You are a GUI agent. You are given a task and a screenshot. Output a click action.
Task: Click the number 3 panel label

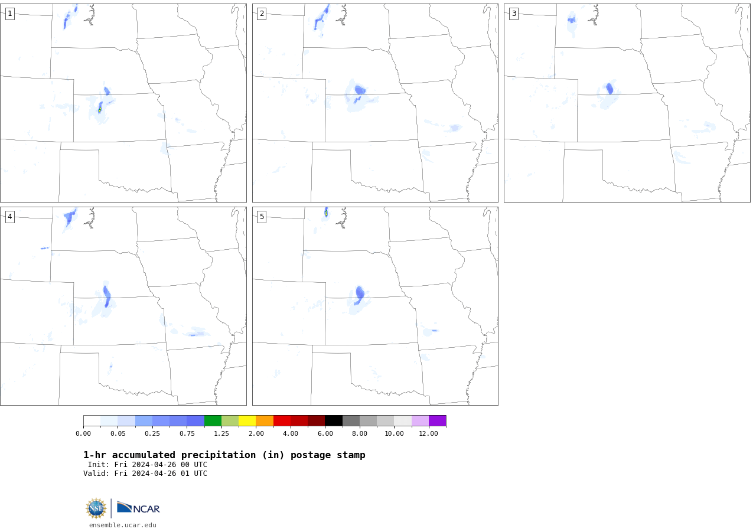pos(514,14)
